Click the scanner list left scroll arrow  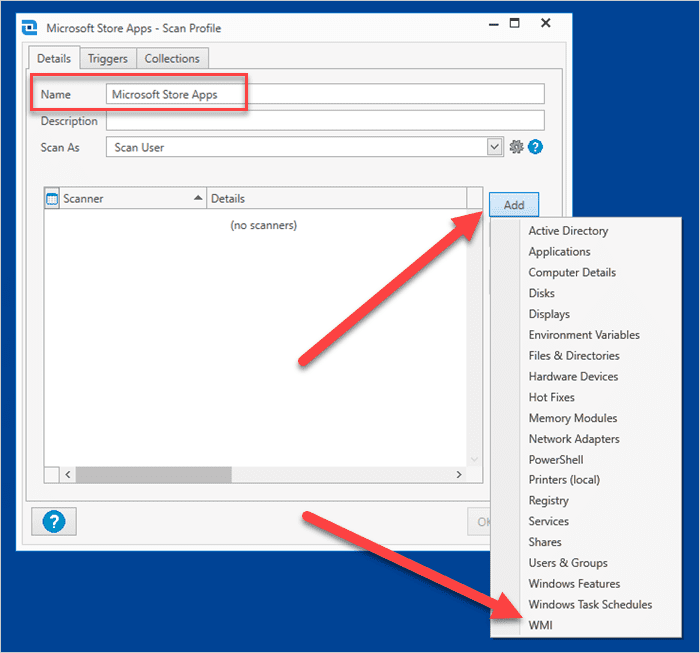[x=68, y=474]
